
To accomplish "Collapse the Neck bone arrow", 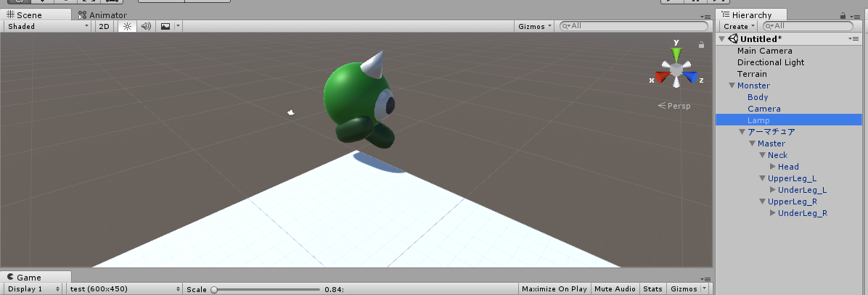I will pyautogui.click(x=762, y=155).
